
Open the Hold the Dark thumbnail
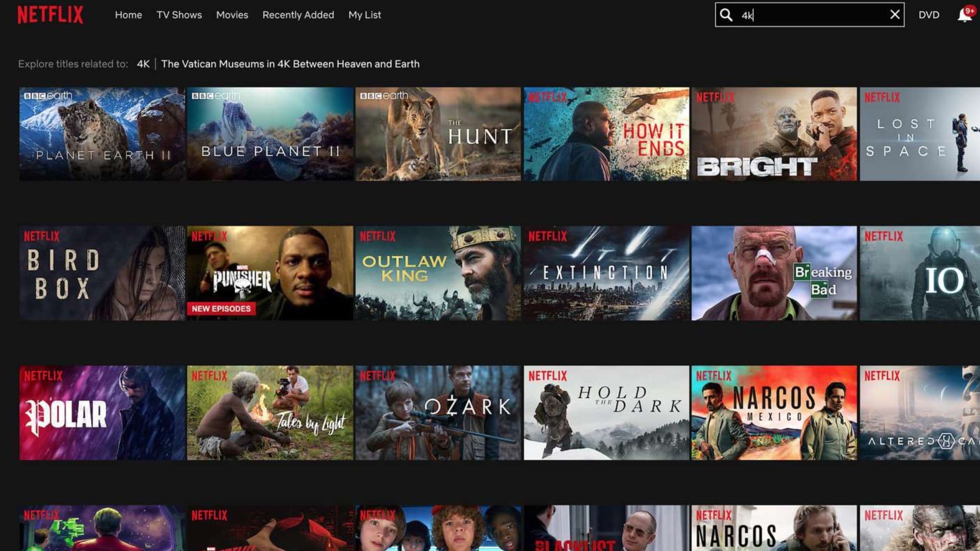click(x=606, y=413)
